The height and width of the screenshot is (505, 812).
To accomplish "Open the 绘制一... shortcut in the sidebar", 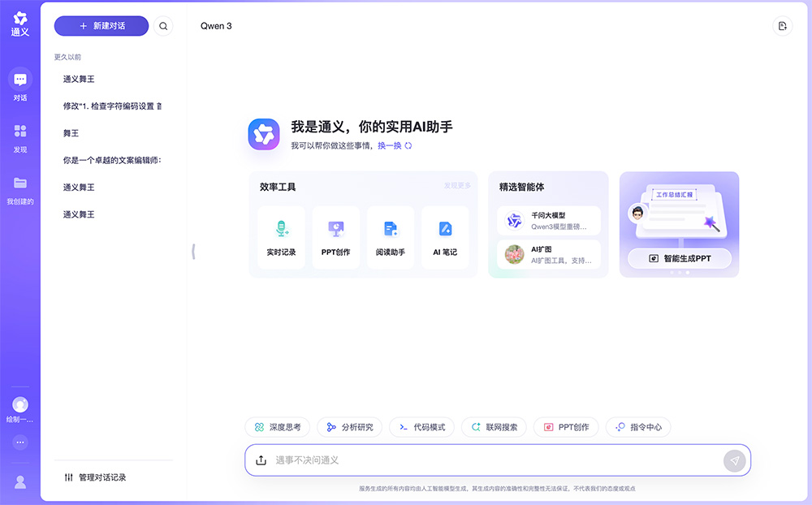I will click(20, 410).
